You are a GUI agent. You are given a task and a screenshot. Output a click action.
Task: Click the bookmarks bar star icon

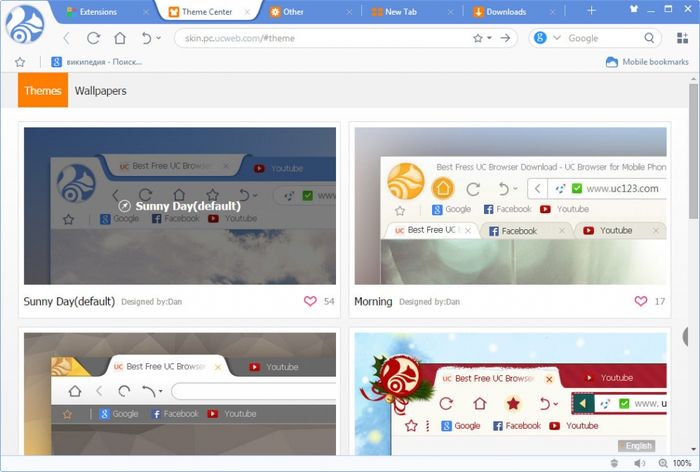coord(20,62)
